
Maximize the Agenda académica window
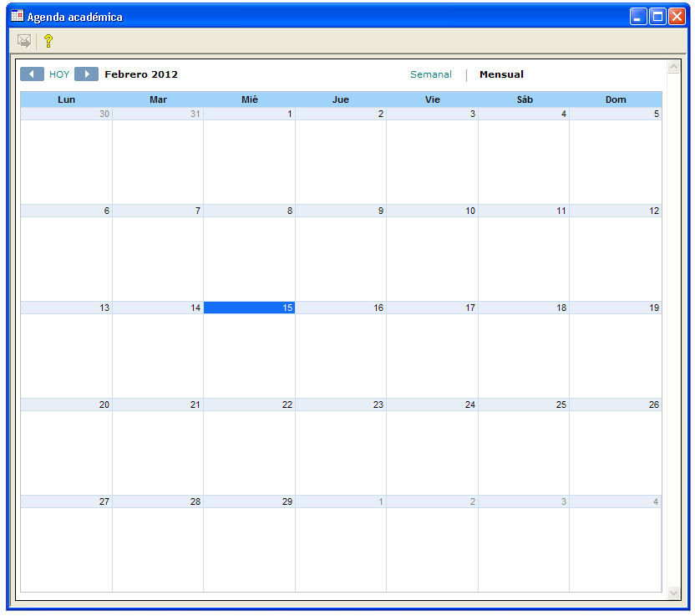tap(657, 17)
